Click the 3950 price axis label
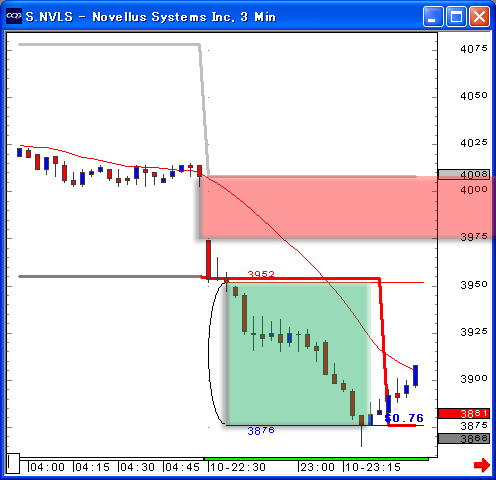496x480 pixels. tap(474, 285)
